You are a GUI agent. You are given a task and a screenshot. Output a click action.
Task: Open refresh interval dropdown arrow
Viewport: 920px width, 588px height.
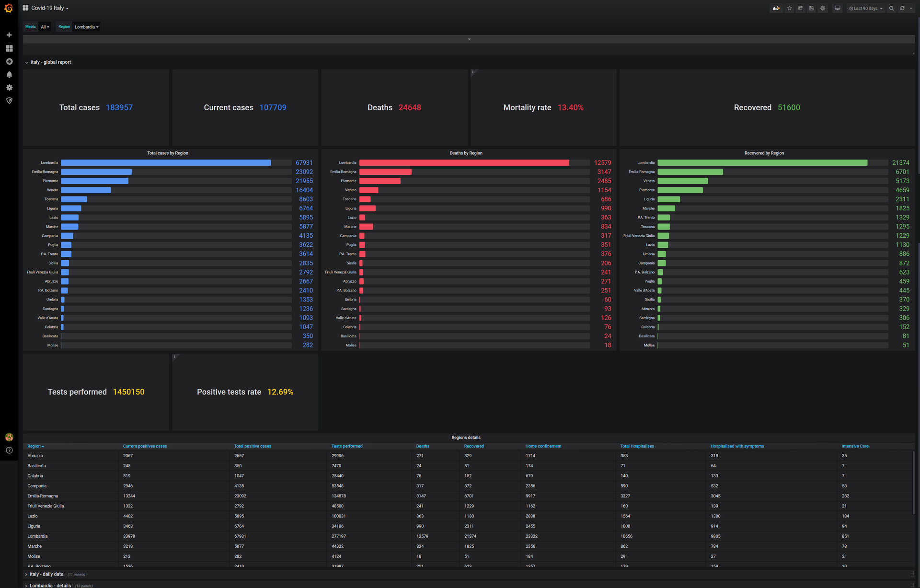coord(911,8)
